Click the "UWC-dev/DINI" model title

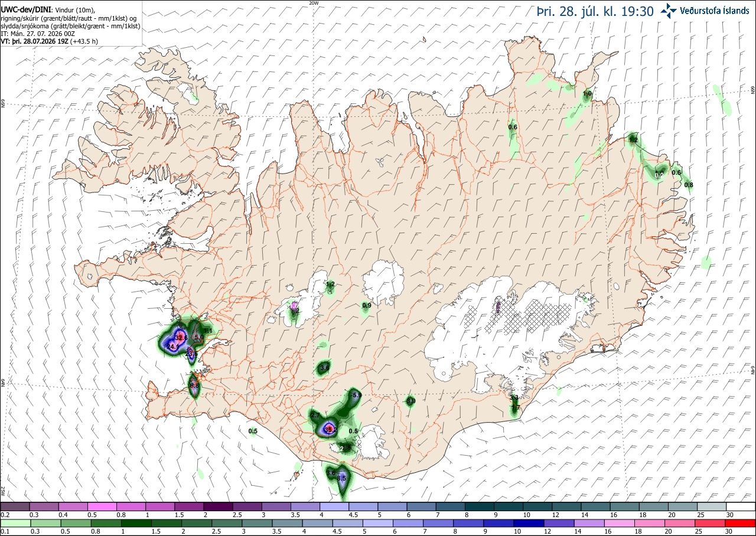click(25, 10)
